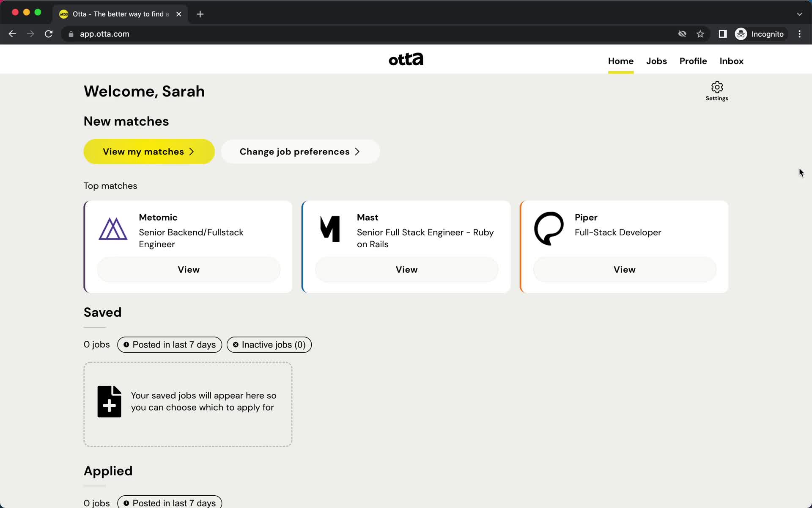Click the Mast company logo
Image resolution: width=812 pixels, height=508 pixels.
(330, 229)
